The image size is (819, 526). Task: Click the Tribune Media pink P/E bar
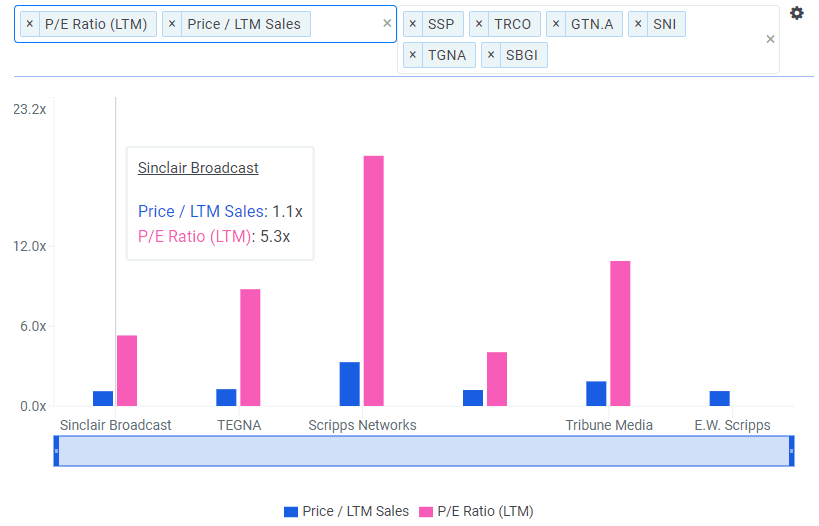tap(620, 333)
